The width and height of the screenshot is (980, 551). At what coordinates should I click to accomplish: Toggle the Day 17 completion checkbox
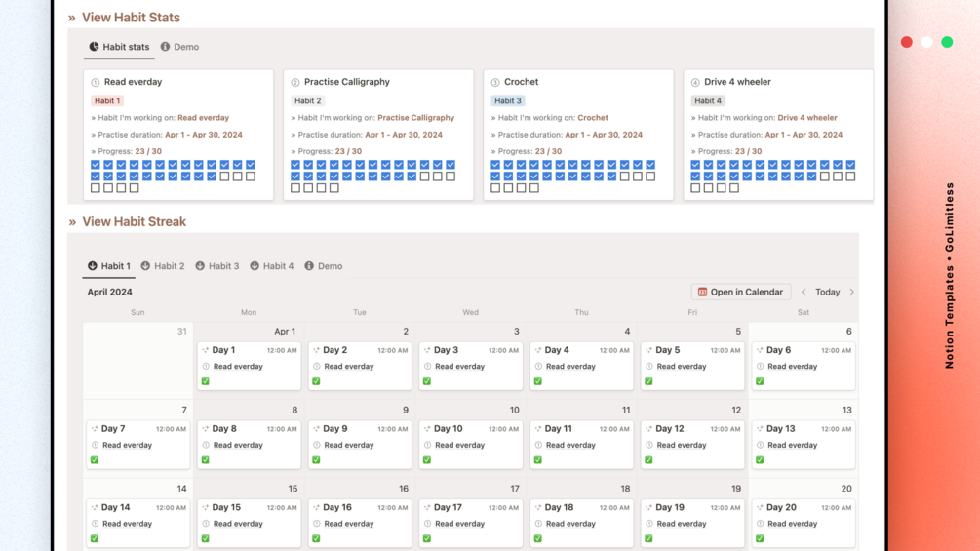tap(427, 538)
